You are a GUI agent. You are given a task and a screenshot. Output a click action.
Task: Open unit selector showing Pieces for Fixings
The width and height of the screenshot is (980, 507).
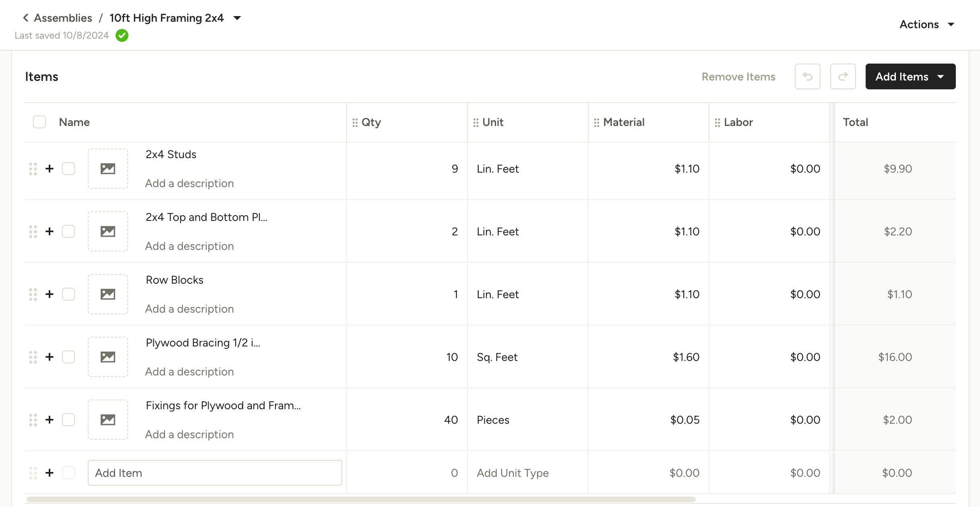(527, 420)
